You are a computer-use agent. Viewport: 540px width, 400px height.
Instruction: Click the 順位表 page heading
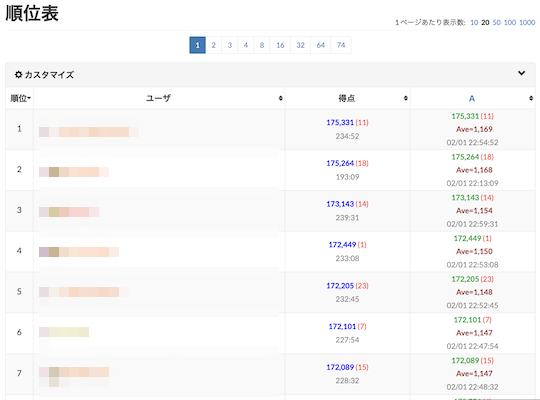(x=32, y=13)
